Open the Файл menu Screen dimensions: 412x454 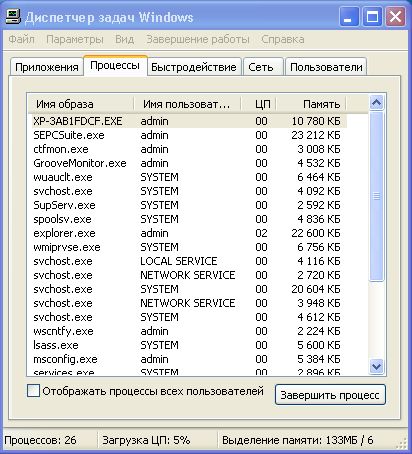tap(21, 39)
